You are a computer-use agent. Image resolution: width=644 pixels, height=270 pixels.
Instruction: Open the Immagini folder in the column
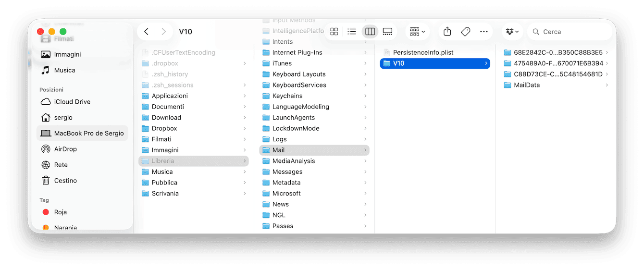tap(194, 150)
